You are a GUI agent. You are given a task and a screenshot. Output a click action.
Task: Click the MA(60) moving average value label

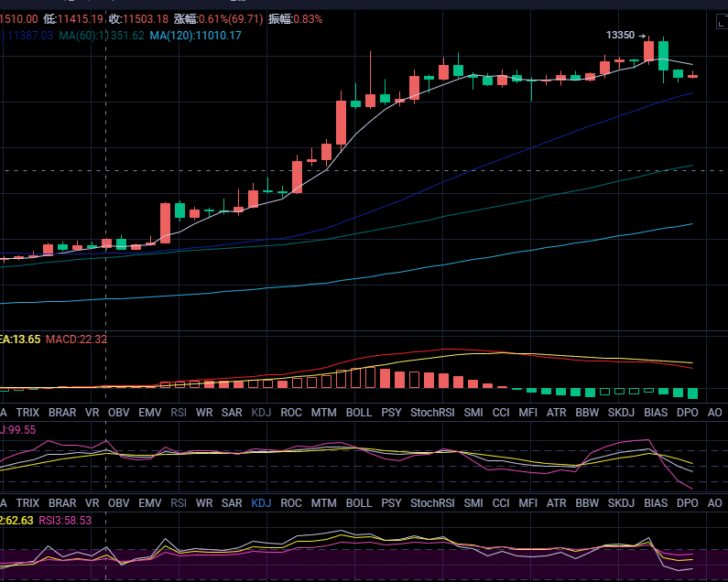click(102, 36)
